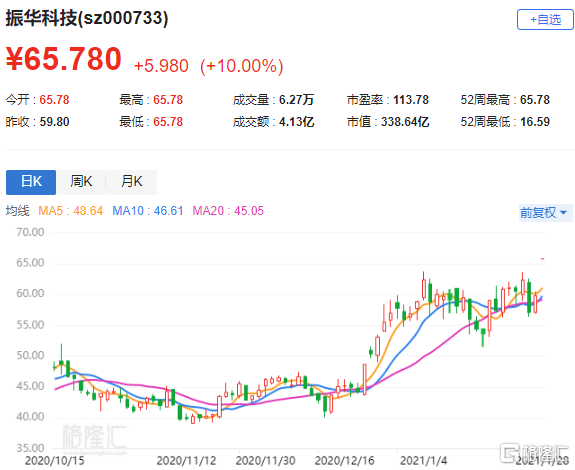Select 市盈率 value 113.78

point(411,100)
